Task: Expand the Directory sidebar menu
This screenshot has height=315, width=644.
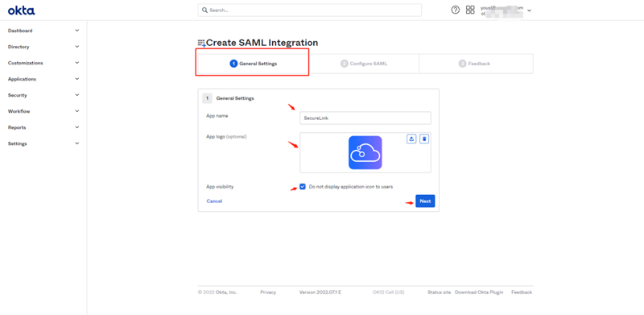Action: tap(43, 47)
